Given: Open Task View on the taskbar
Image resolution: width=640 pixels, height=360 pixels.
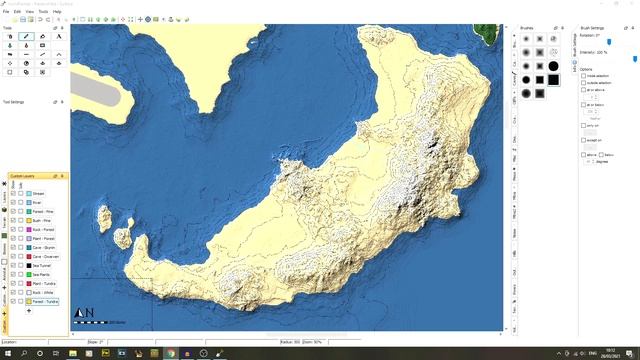Looking at the screenshot, I should point(56,353).
